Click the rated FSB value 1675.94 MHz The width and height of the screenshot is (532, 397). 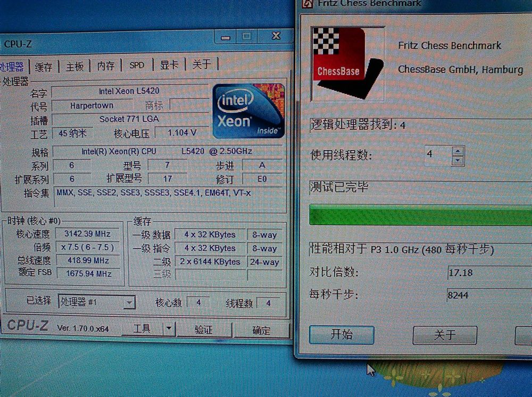pyautogui.click(x=88, y=274)
